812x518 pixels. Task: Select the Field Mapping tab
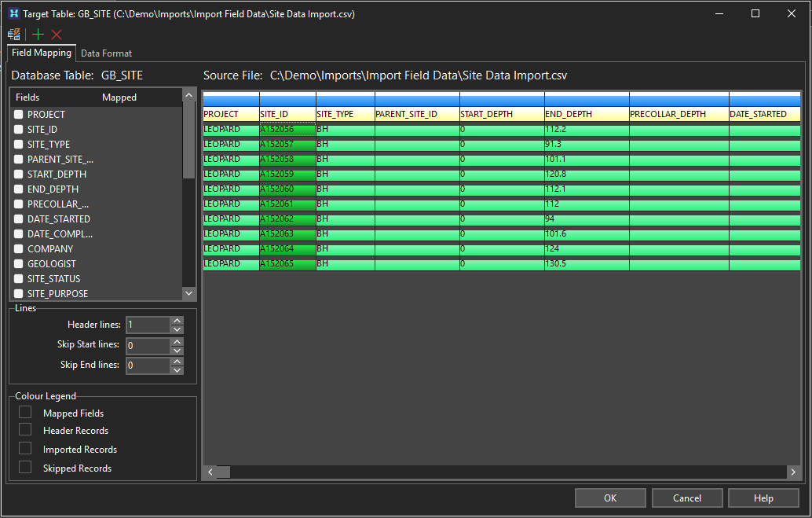(x=42, y=53)
